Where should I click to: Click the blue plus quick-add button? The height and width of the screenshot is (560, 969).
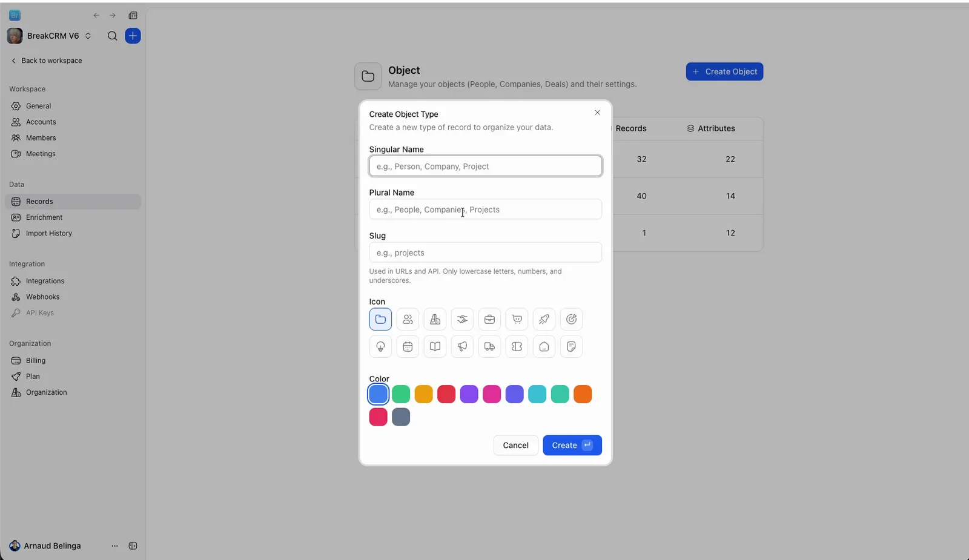click(x=133, y=36)
